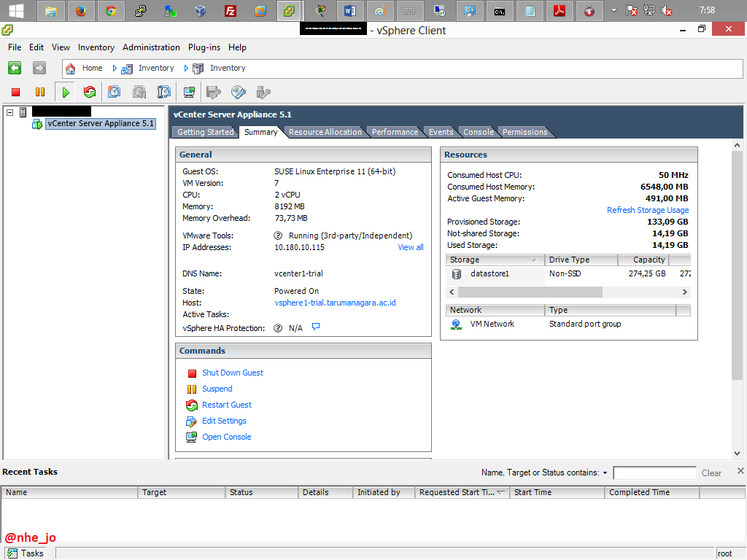Click the orange Suspend toolbar icon
Viewport: 747px width, 560px height.
coord(40,92)
